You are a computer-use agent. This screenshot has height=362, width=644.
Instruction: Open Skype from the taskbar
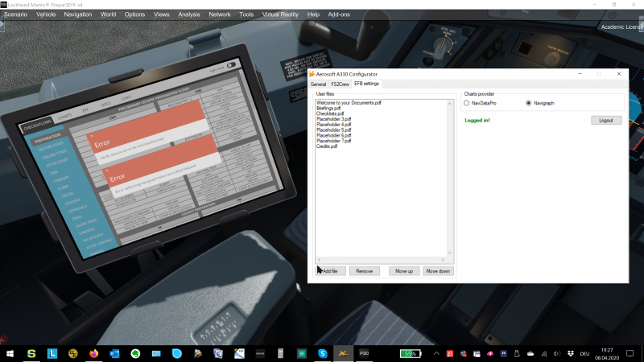[x=323, y=353]
